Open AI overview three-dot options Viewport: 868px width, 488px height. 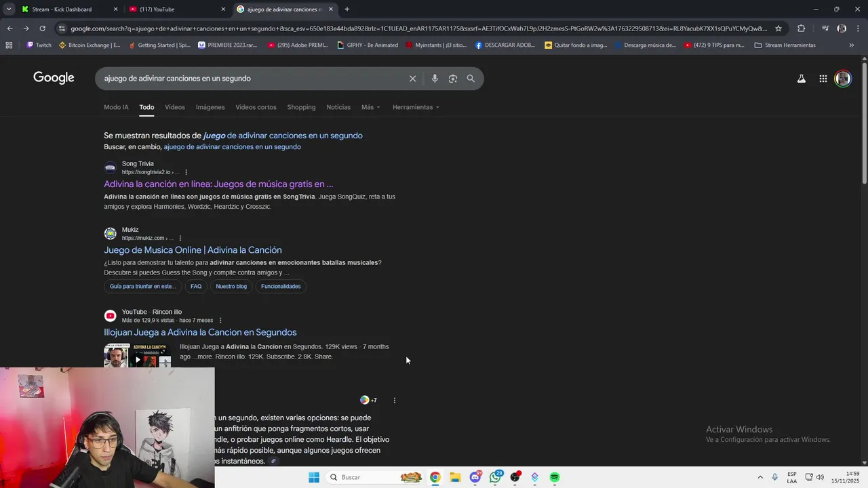pyautogui.click(x=395, y=400)
